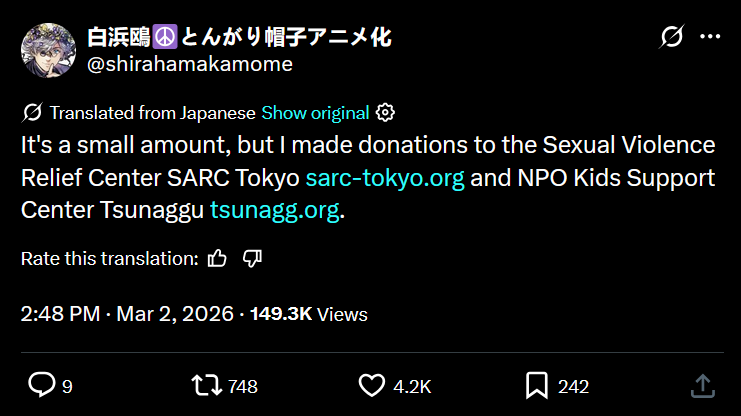Screen dimensions: 741x416
Task: Rate translation with thumbs down
Action: (x=252, y=259)
